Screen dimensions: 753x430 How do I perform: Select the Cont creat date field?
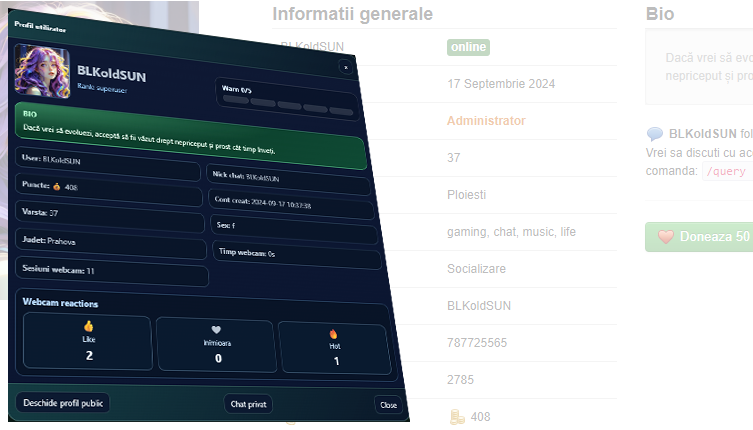pos(291,204)
